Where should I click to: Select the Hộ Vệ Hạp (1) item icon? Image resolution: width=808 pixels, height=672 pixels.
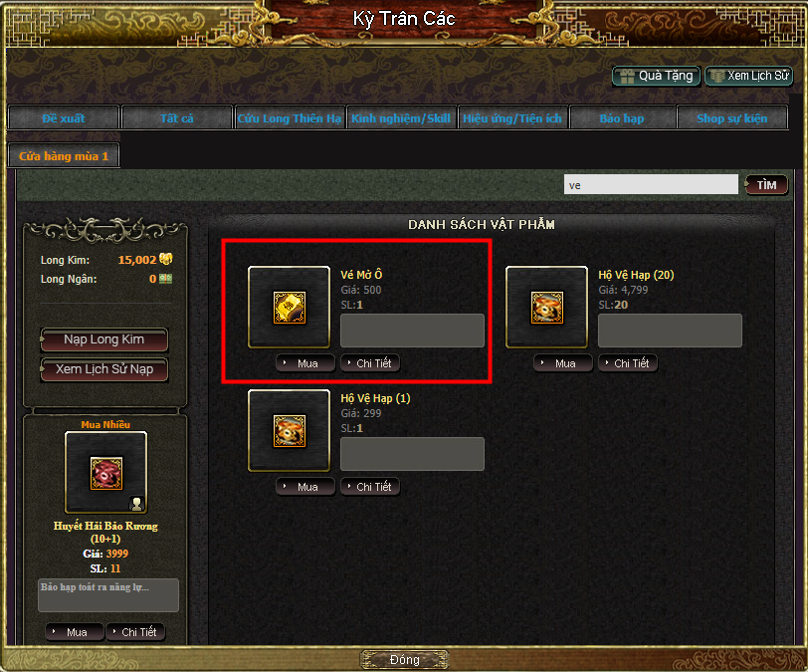click(290, 431)
